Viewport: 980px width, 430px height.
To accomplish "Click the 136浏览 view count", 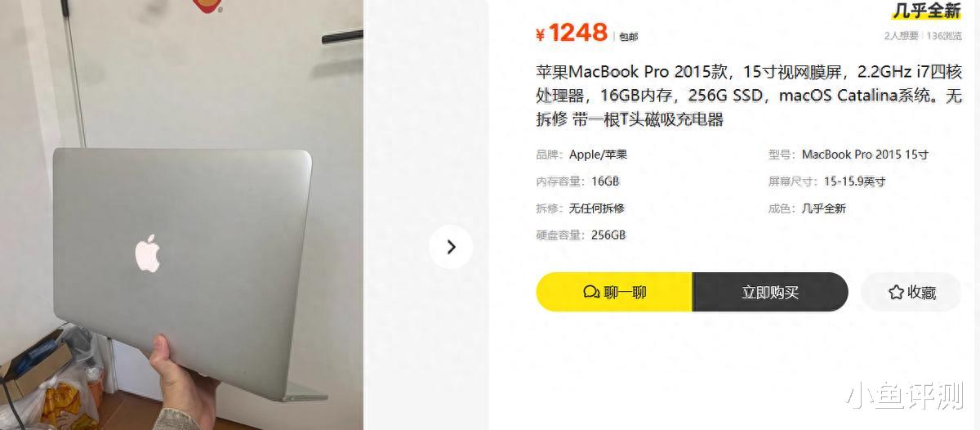I will click(945, 36).
